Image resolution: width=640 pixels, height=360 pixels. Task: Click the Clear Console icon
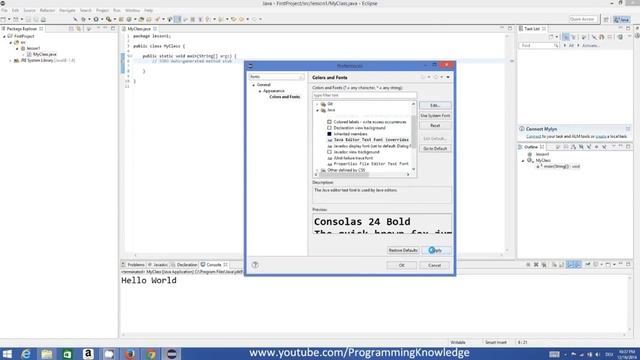[x=554, y=264]
